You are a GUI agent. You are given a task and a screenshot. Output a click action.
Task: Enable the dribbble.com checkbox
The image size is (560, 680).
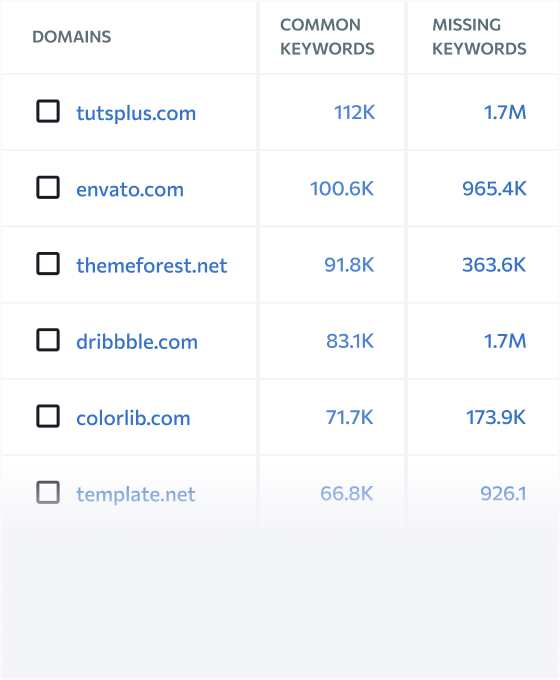[x=48, y=340]
